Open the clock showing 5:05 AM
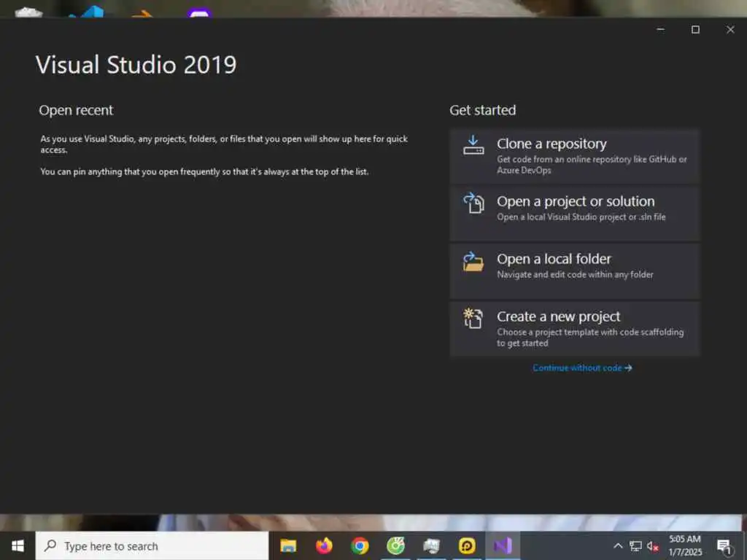This screenshot has height=560, width=747. 685,545
